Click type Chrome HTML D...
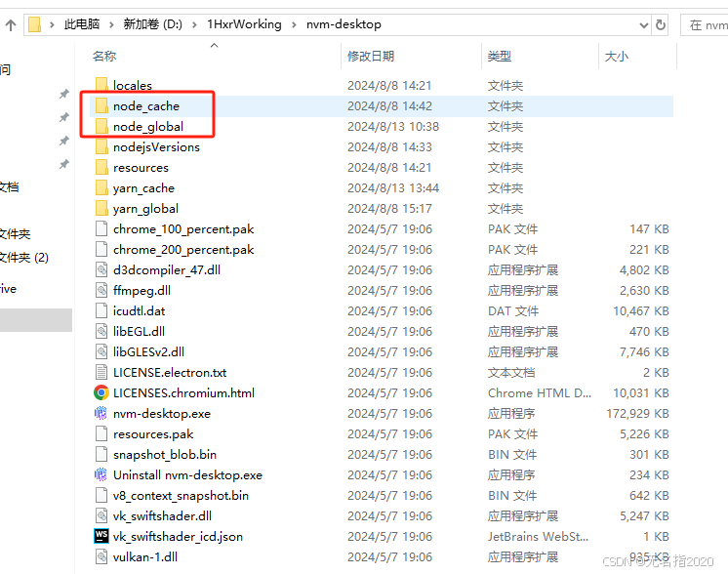This screenshot has width=728, height=574. click(539, 392)
